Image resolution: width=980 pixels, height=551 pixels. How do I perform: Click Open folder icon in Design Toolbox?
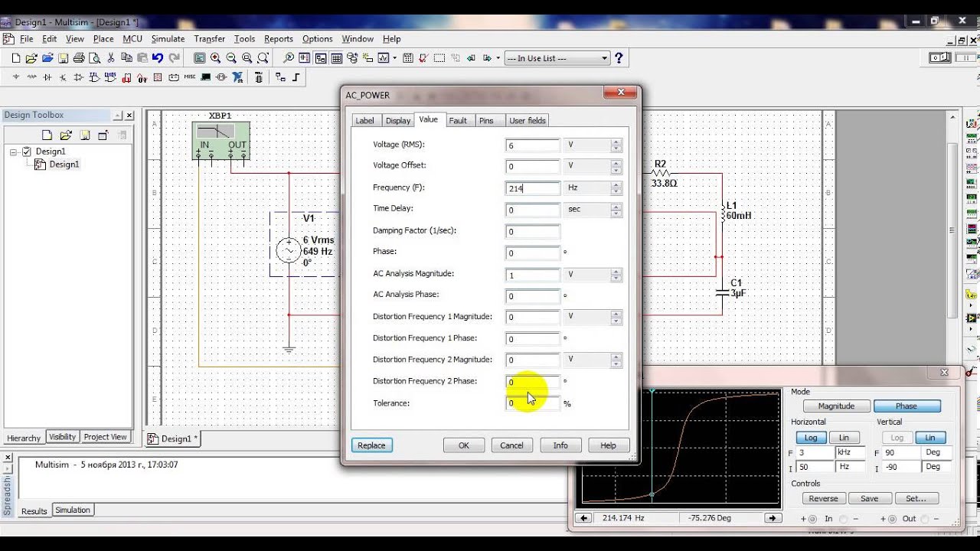[66, 135]
